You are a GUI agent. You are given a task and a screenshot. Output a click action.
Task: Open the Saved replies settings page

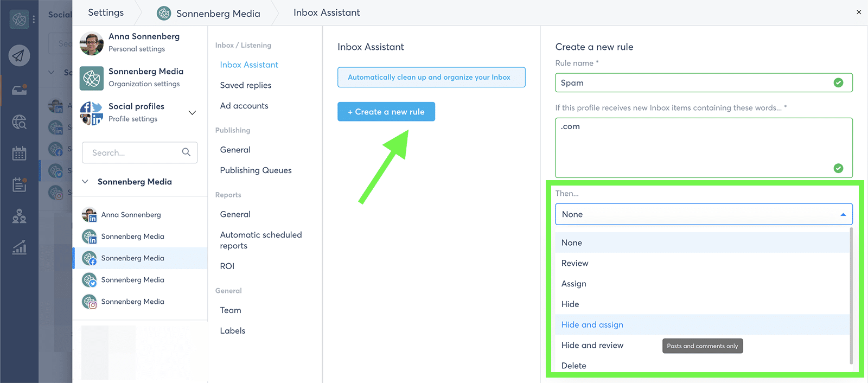pyautogui.click(x=246, y=85)
